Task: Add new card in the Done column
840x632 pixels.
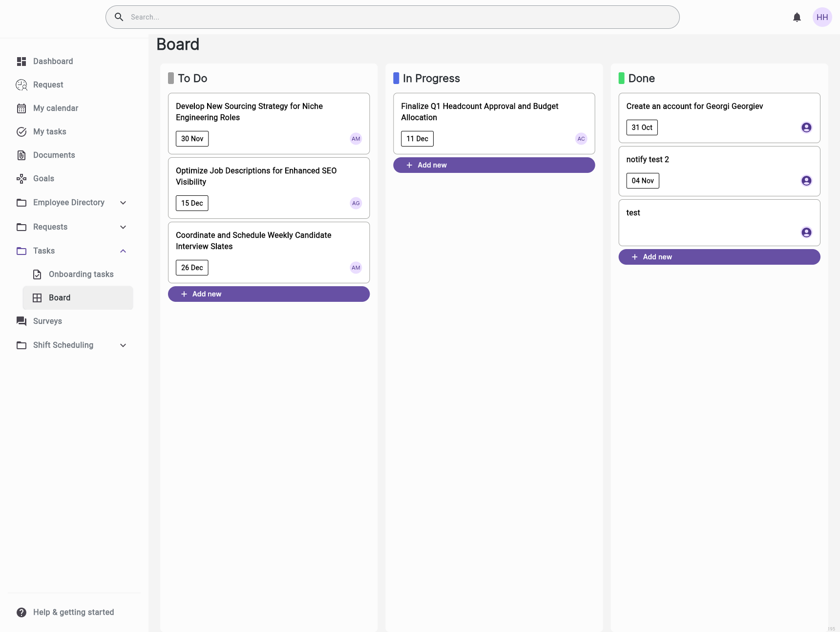Action: (x=719, y=257)
